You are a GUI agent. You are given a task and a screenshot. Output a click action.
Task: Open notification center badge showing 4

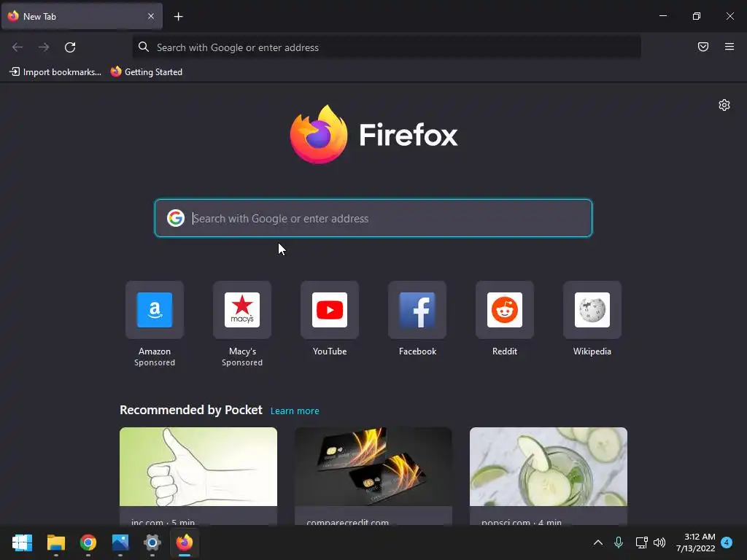pyautogui.click(x=727, y=542)
